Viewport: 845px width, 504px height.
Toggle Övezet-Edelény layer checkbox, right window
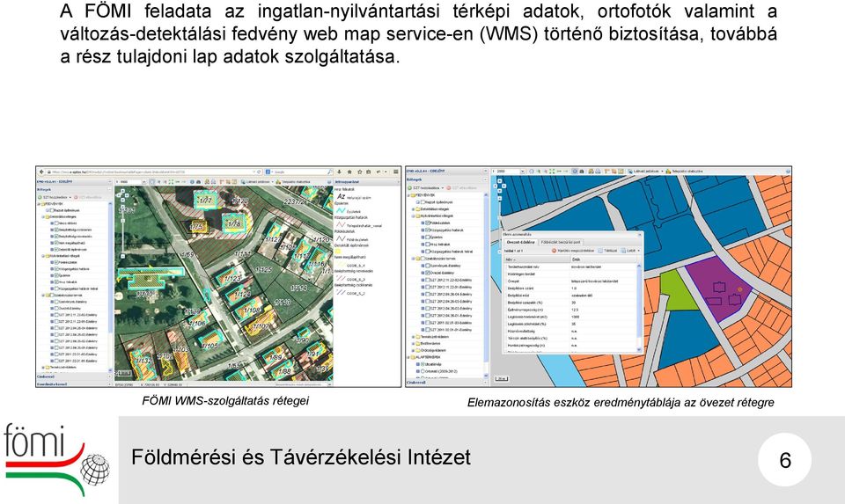point(428,273)
